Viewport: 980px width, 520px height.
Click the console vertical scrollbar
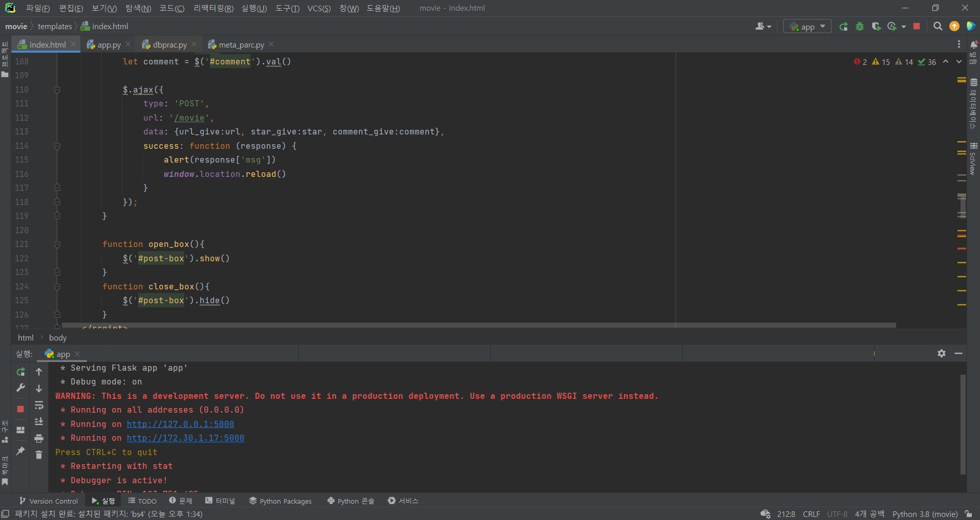point(963,424)
